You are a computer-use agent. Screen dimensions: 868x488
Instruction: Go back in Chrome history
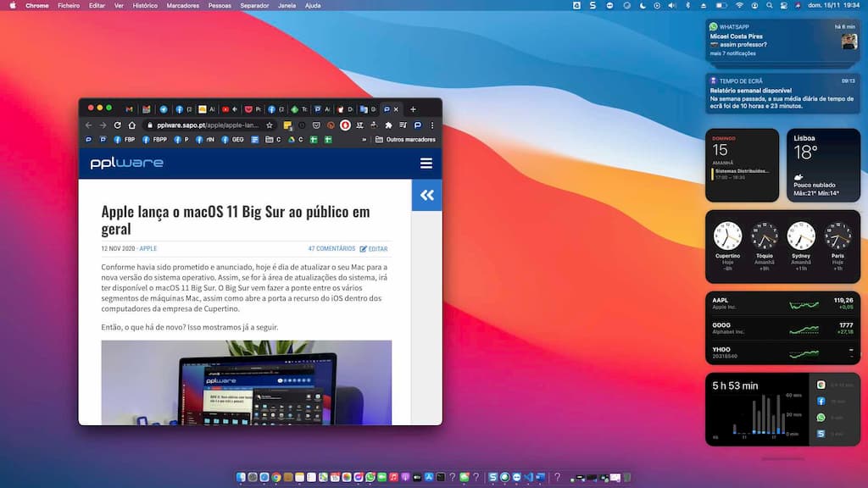click(x=88, y=125)
